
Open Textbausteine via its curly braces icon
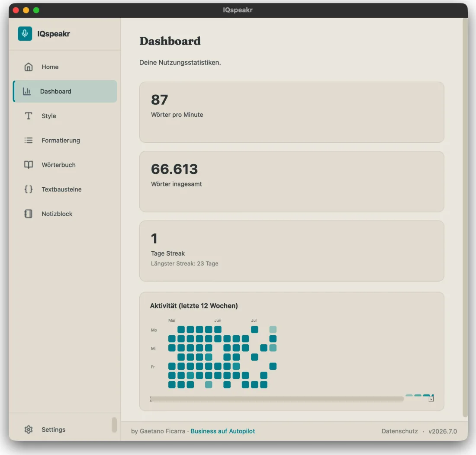point(29,189)
